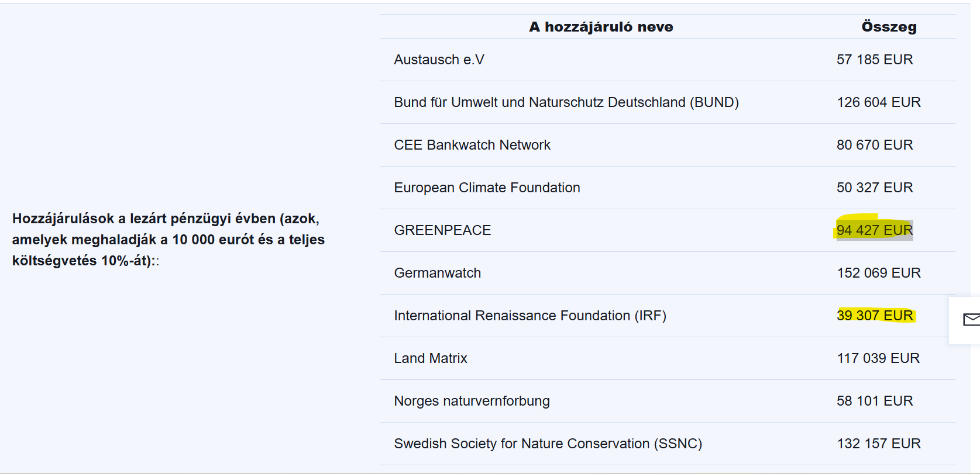Click Swedish Society for Nature Conservation entry

[548, 444]
